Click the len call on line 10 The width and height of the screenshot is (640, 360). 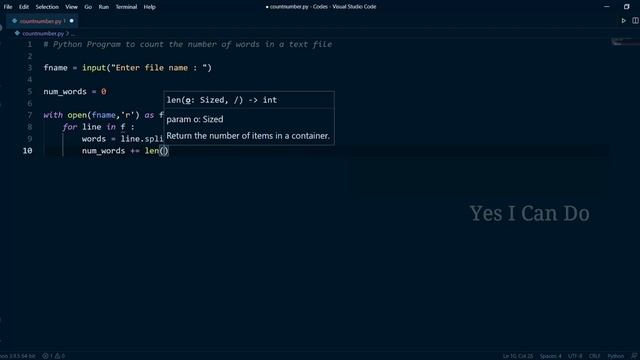pos(151,151)
